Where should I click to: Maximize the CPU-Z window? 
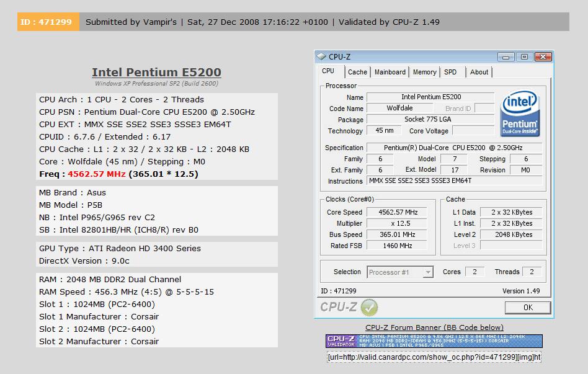(x=524, y=56)
